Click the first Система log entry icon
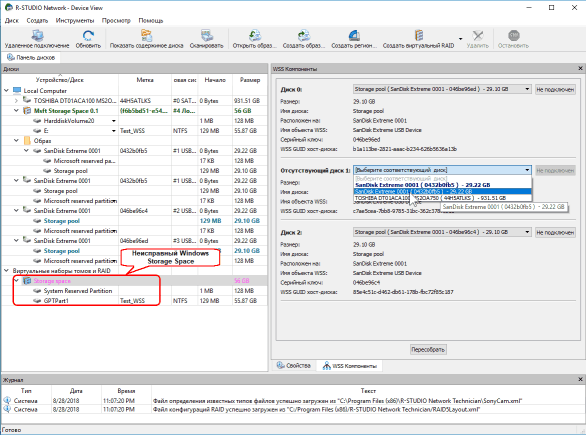Viewport: 586px width, 435px height. (7, 400)
